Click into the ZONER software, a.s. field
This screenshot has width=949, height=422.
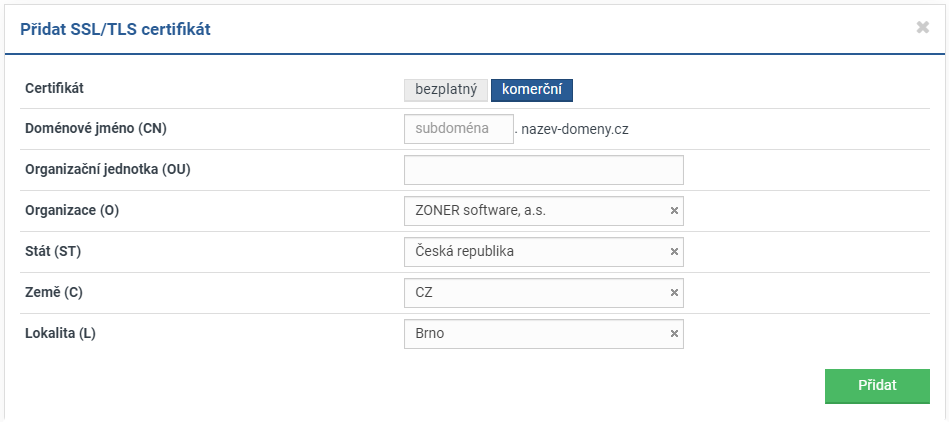[535, 211]
